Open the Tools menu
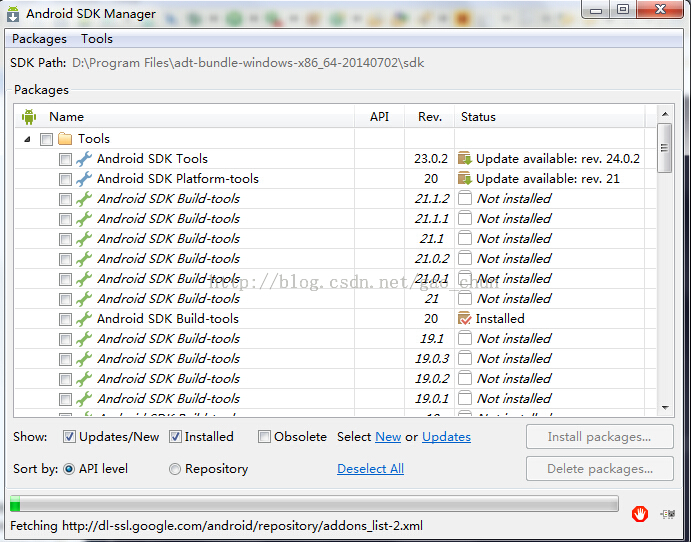The width and height of the screenshot is (691, 542). [97, 39]
